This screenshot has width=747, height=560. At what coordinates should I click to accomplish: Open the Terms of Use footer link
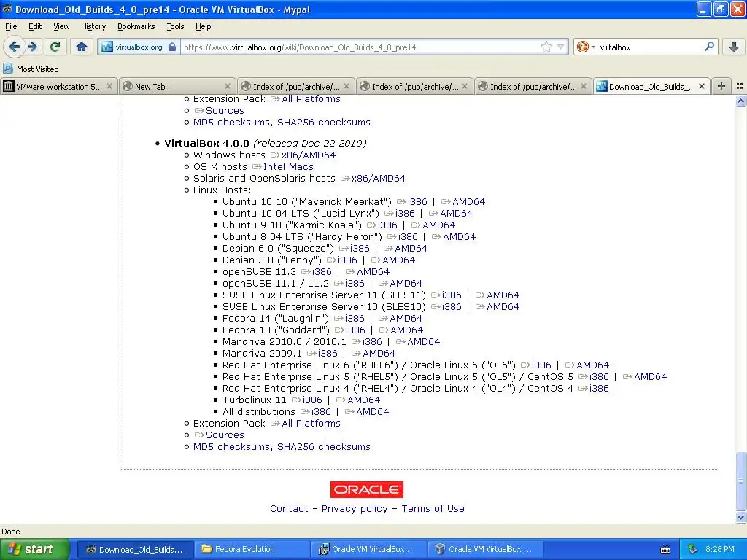[x=433, y=508]
